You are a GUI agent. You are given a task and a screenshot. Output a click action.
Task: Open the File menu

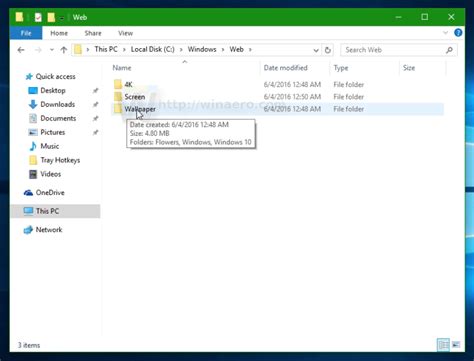click(26, 33)
